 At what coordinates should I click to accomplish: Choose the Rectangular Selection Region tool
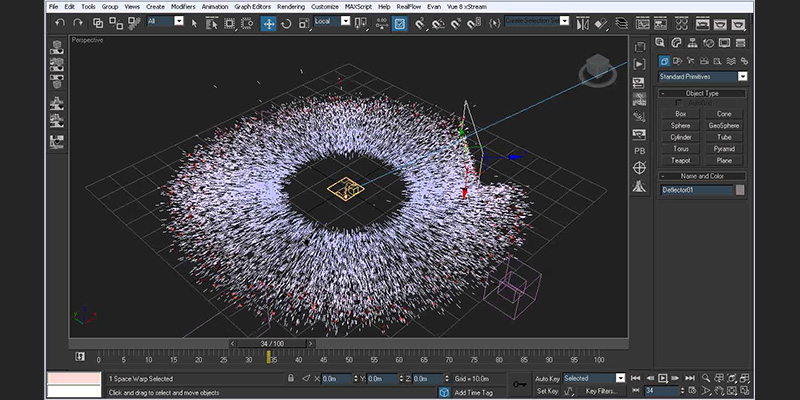(229, 23)
